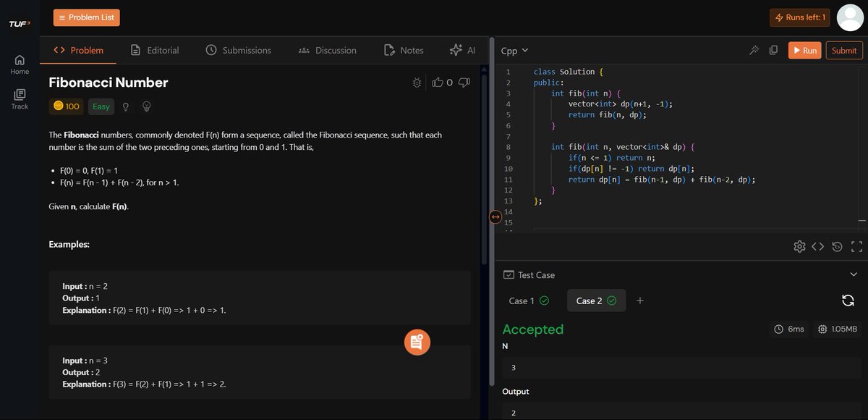Click the 1.05MB memory badge
The width and height of the screenshot is (868, 420).
pyautogui.click(x=838, y=329)
